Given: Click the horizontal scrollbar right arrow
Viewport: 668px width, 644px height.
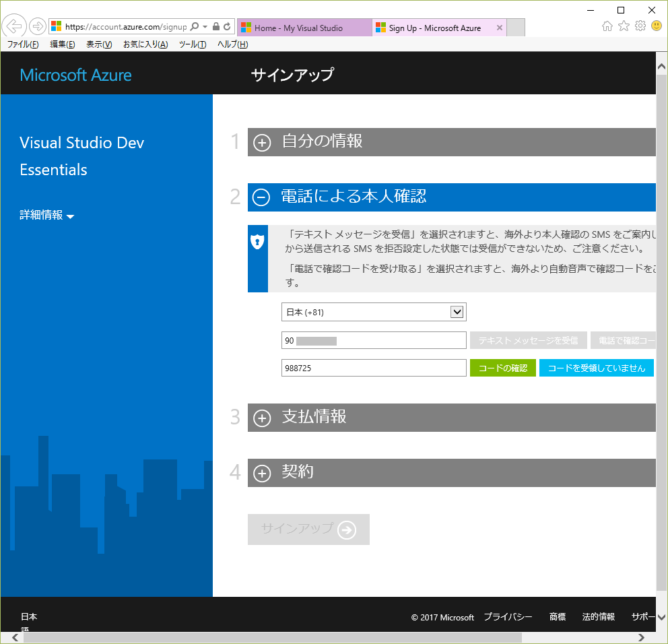Looking at the screenshot, I should tap(641, 638).
